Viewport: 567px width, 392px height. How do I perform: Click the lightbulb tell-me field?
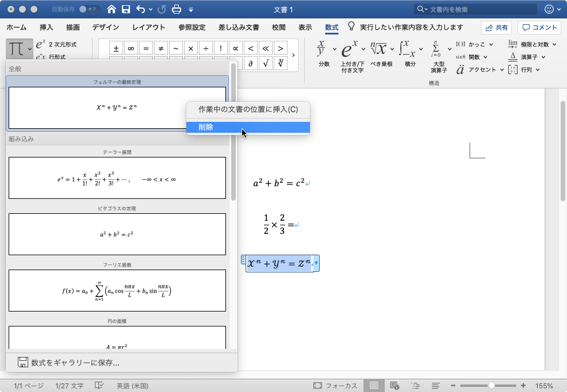click(405, 27)
